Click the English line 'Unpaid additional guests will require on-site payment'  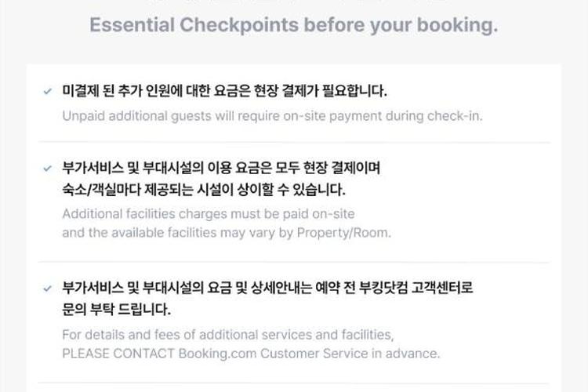coord(272,116)
